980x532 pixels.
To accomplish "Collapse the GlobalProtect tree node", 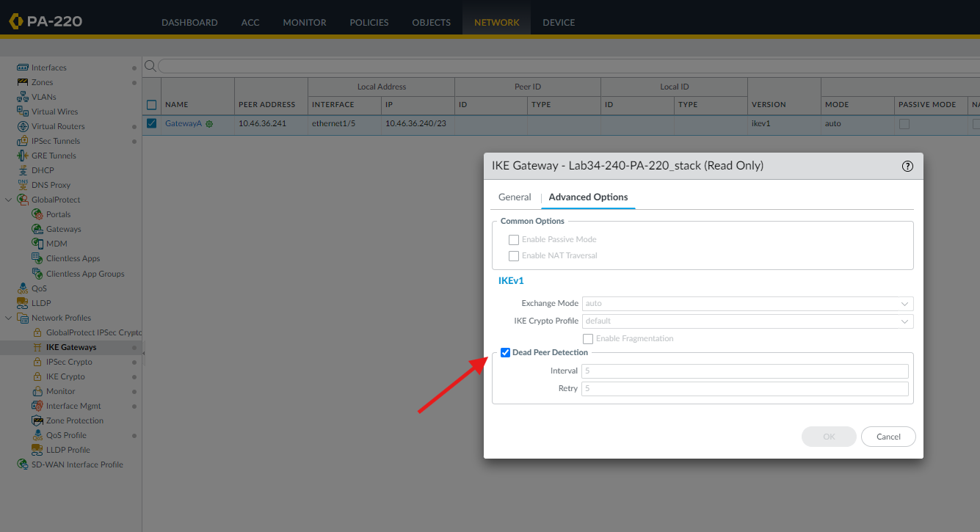I will [x=9, y=200].
